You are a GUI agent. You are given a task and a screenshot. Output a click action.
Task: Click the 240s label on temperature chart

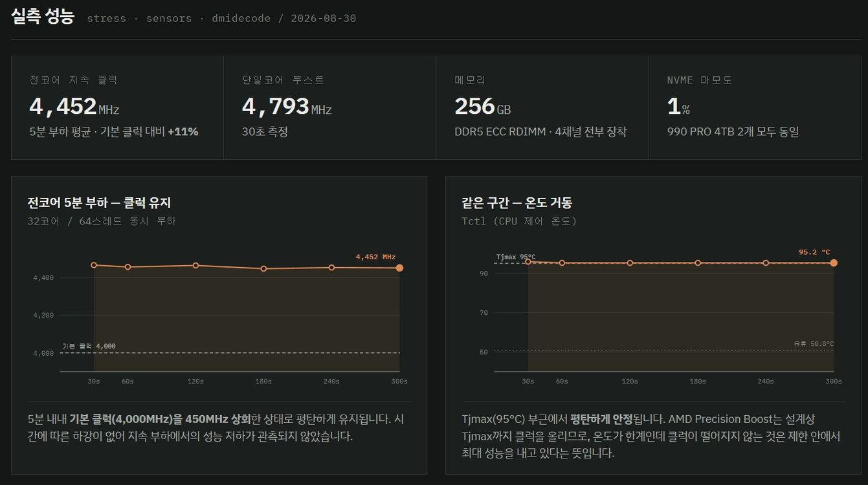click(766, 382)
